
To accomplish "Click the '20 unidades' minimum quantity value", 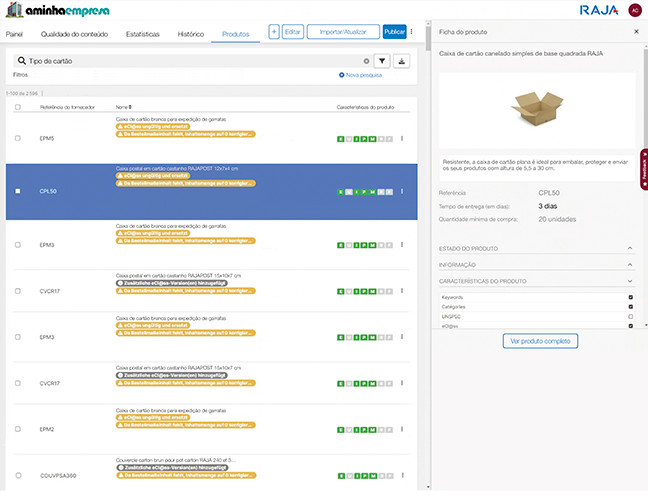I will coord(557,219).
